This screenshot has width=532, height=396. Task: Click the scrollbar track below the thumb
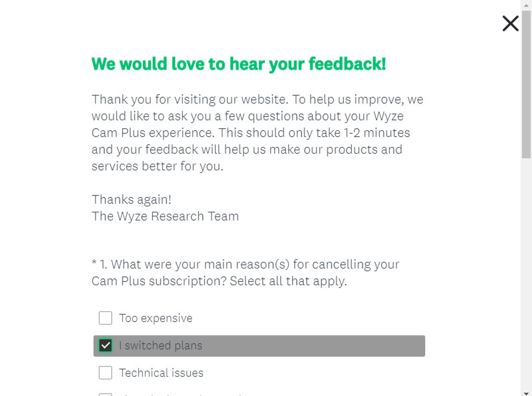coord(526,267)
